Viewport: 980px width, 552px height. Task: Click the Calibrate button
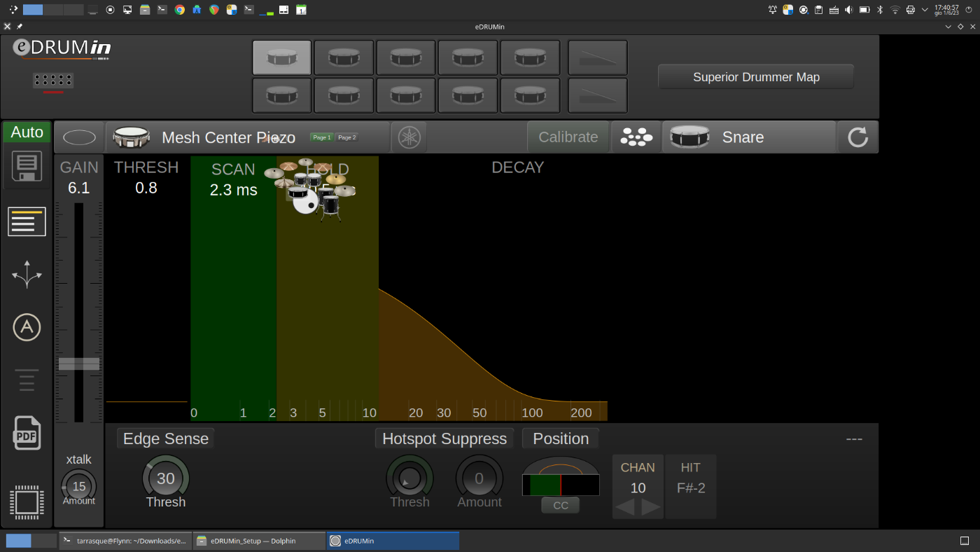[x=568, y=137]
